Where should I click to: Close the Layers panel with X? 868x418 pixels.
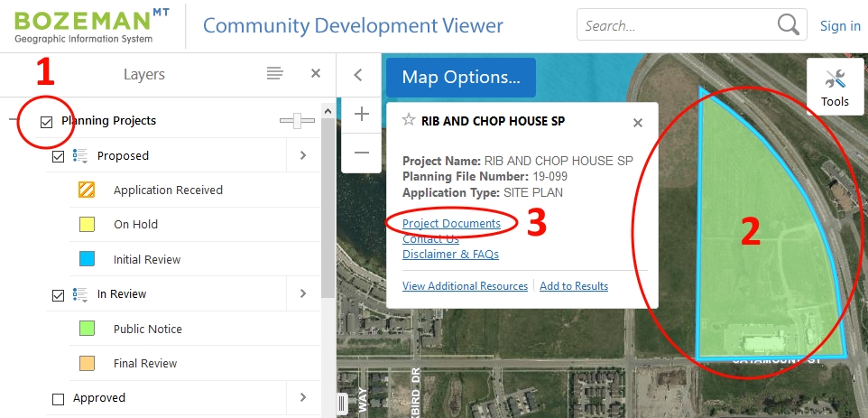tap(316, 74)
